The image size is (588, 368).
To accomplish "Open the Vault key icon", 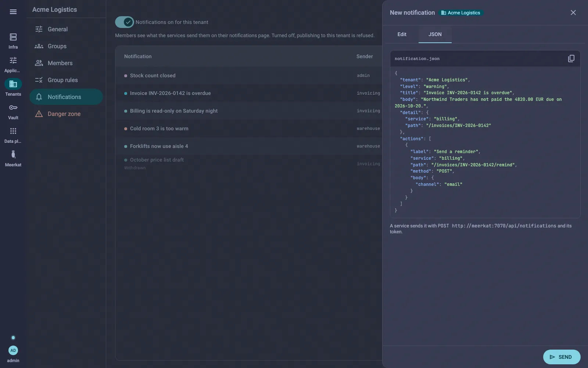I will [x=13, y=107].
